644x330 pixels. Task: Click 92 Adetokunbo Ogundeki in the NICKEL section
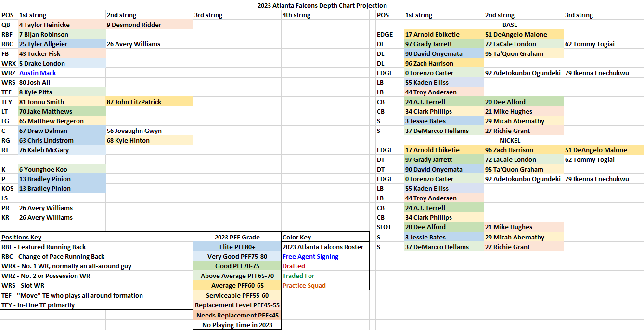coord(524,179)
